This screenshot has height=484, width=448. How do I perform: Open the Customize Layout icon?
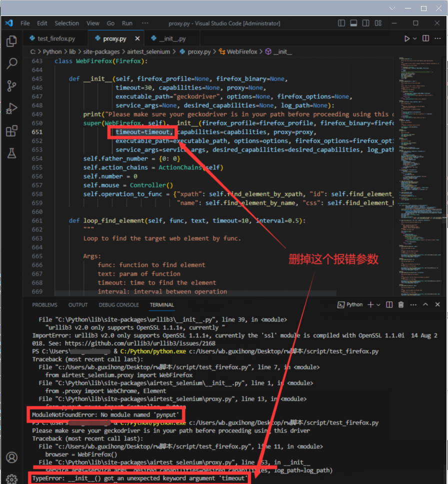tap(378, 23)
